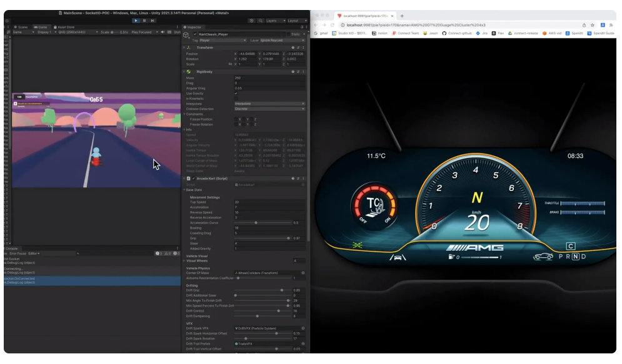This screenshot has width=622, height=364.
Task: Open Arcade Kart script help icon
Action: (293, 179)
